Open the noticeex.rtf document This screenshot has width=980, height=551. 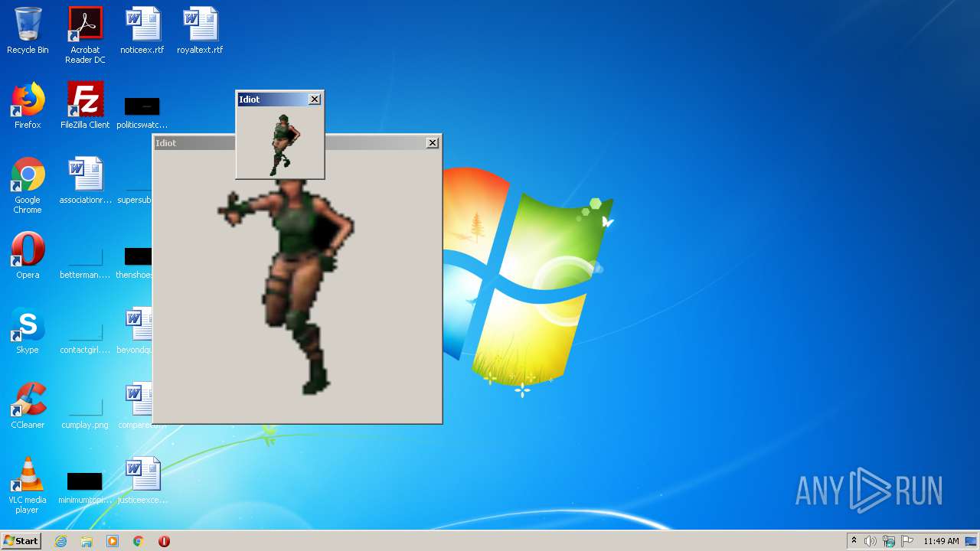[x=142, y=31]
